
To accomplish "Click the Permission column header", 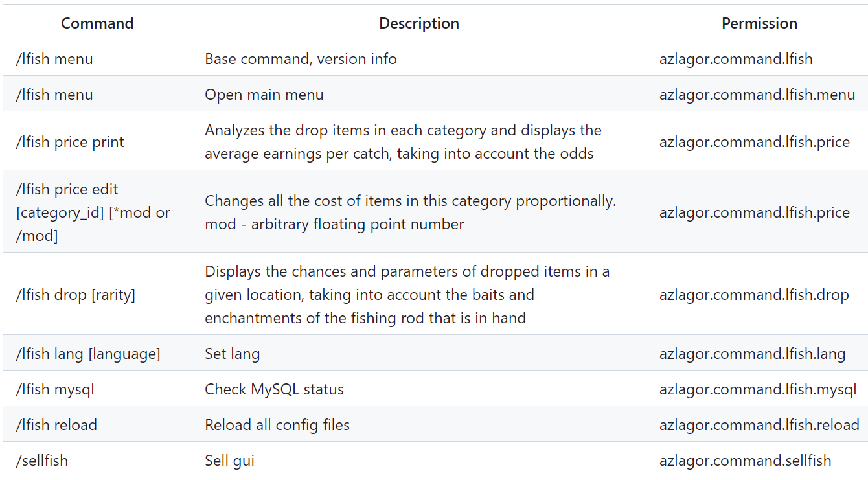I will (x=759, y=23).
